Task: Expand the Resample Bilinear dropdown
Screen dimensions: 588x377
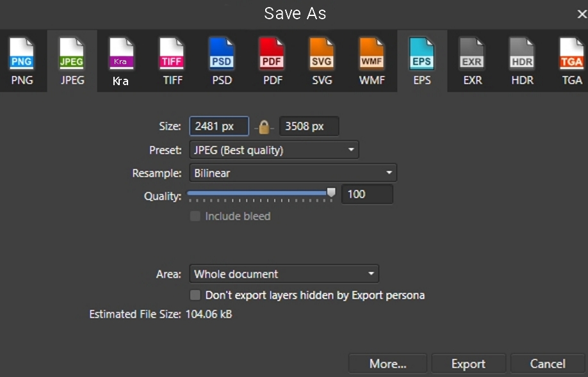Action: click(293, 173)
